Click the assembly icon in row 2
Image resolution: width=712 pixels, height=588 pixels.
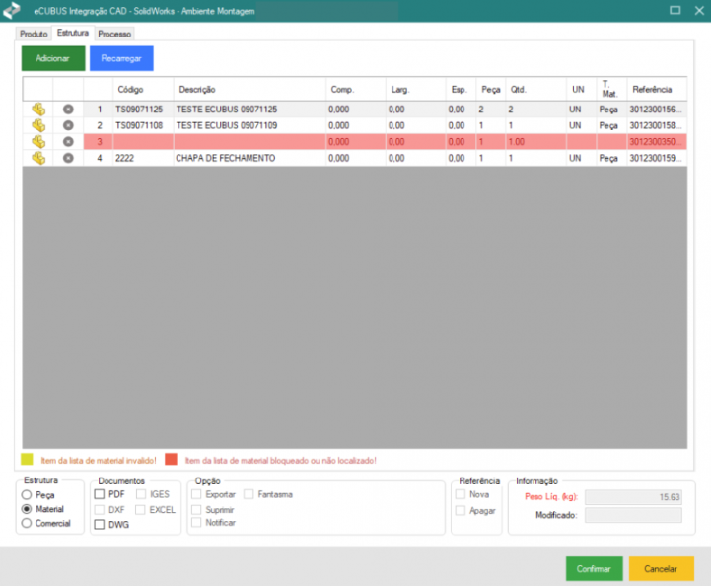38,126
